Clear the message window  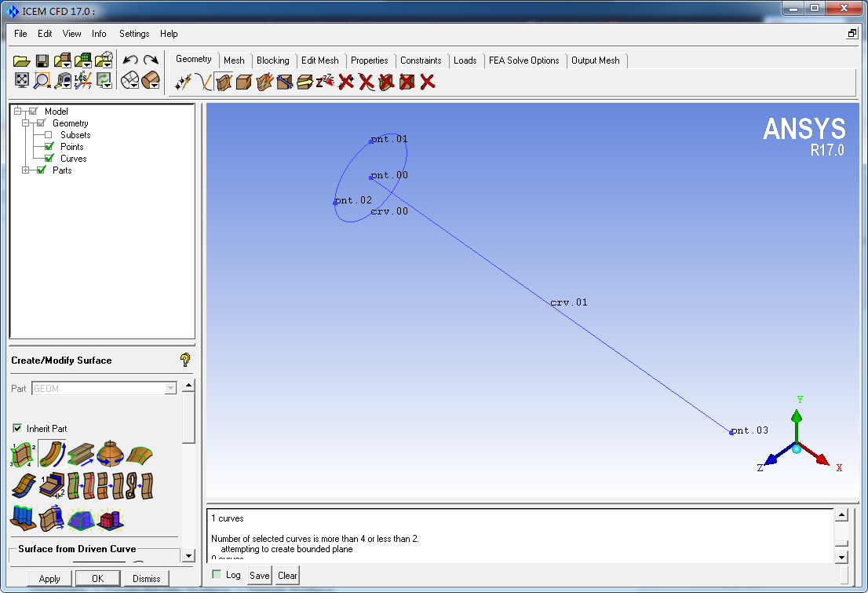click(x=287, y=575)
